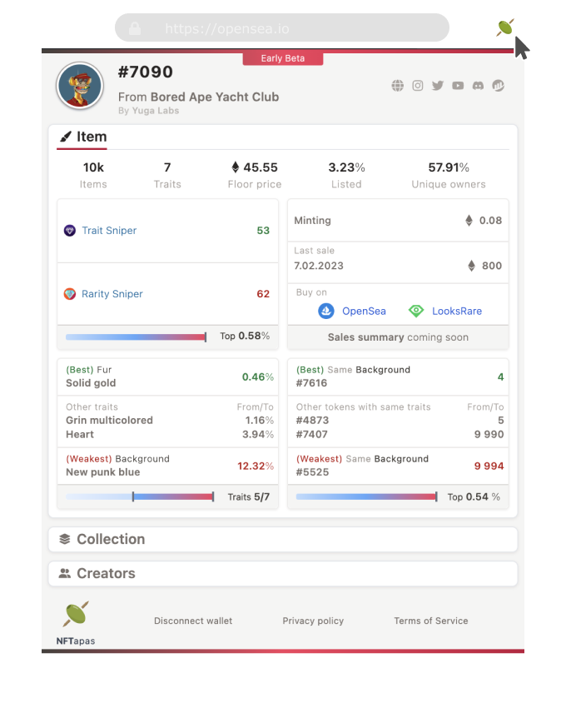This screenshot has height=728, width=566.
Task: Click the last sale date 7.02.2023
Action: click(319, 266)
